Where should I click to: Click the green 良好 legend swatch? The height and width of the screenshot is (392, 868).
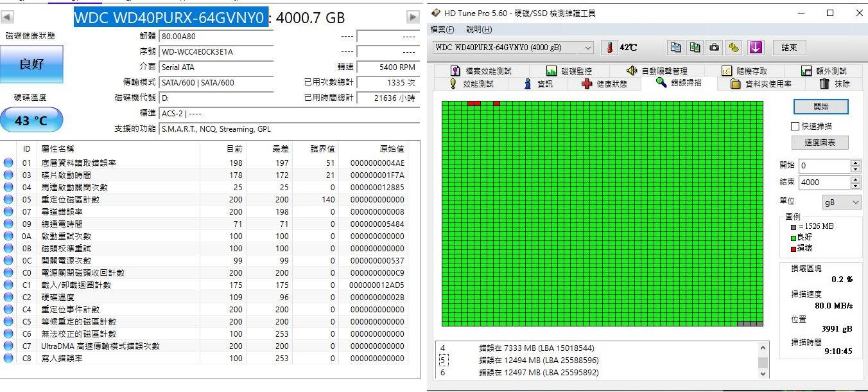(x=794, y=237)
